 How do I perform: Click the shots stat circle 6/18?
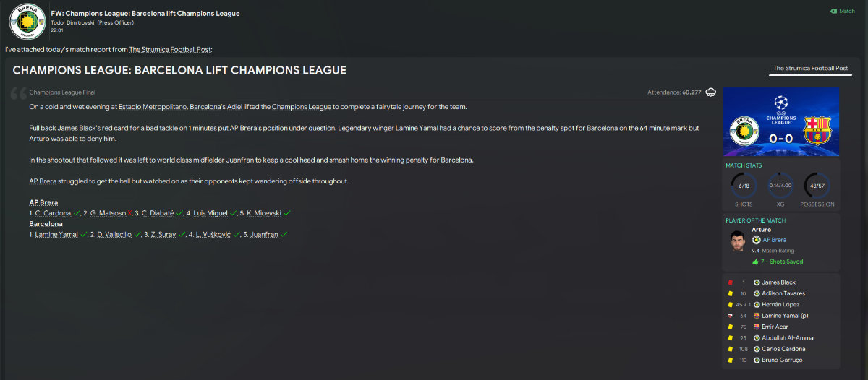coord(744,186)
